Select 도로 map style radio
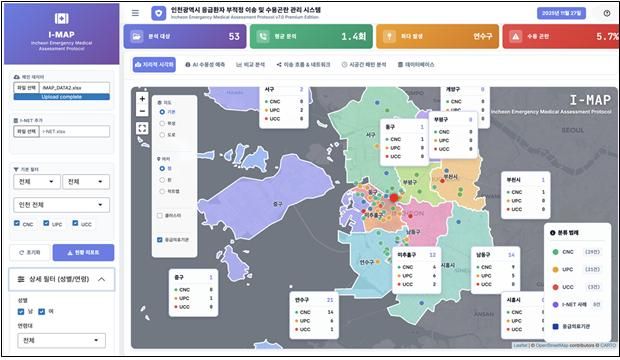Image resolution: width=620 pixels, height=360 pixels. (162, 135)
